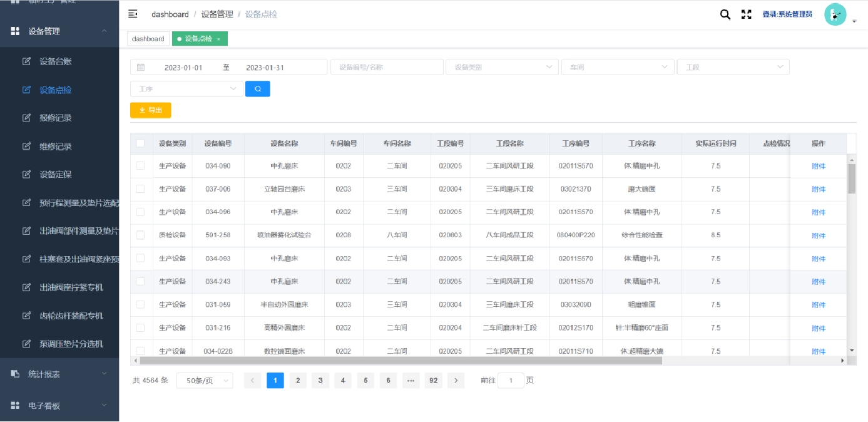Screen dimensions: 868x422
Task: Open the 50条/页 page size dropdown
Action: click(x=205, y=381)
